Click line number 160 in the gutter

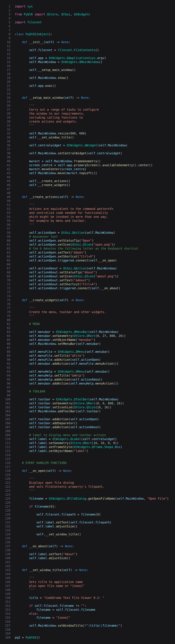click(x=8, y=638)
